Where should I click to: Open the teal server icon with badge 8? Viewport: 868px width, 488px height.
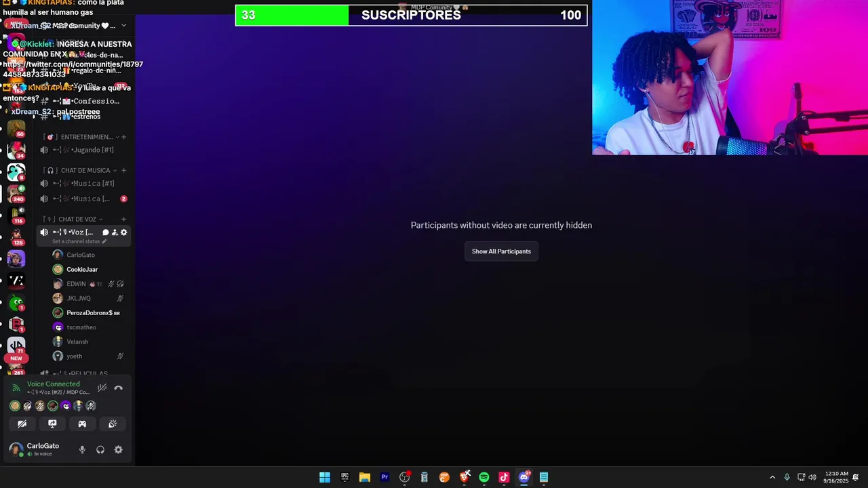[x=16, y=171]
